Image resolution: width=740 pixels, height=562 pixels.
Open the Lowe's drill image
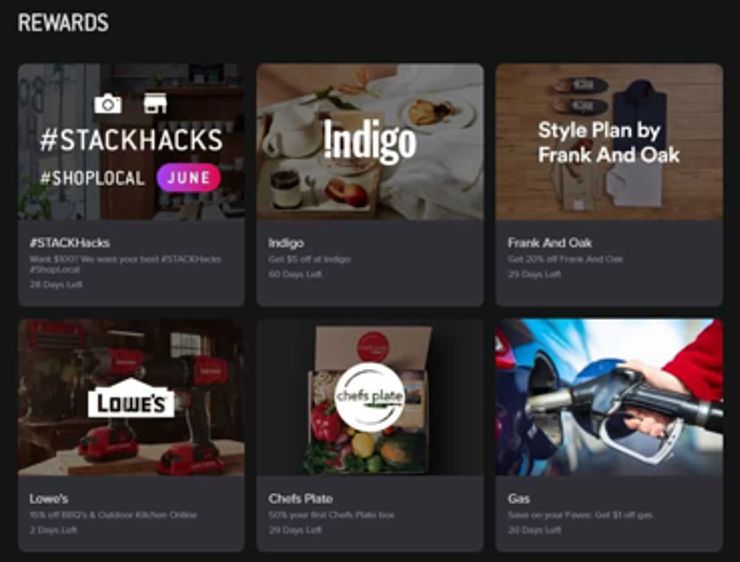point(131,397)
